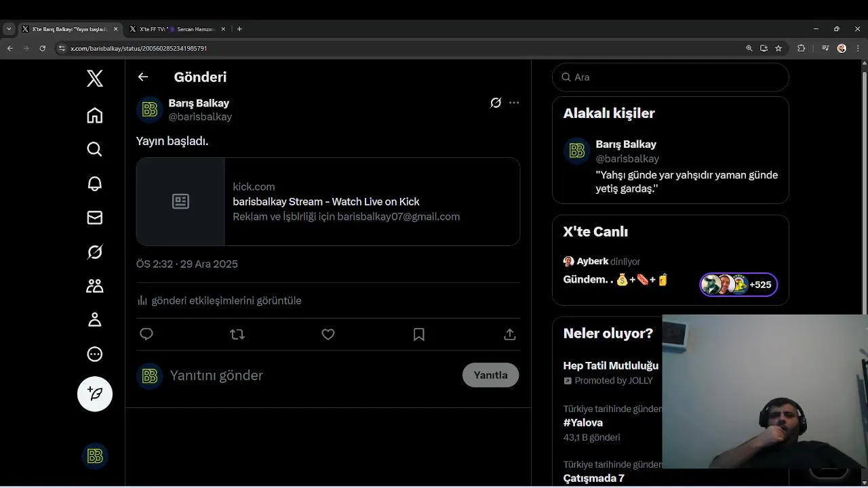View site information icon in address bar
The width and height of the screenshot is (868, 488).
[x=62, y=48]
